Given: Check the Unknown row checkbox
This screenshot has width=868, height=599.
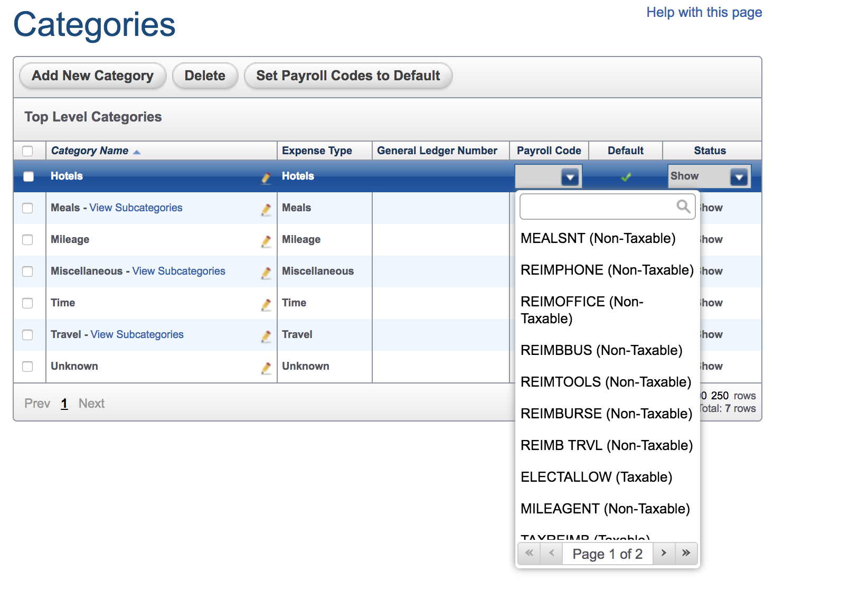Looking at the screenshot, I should click(27, 367).
